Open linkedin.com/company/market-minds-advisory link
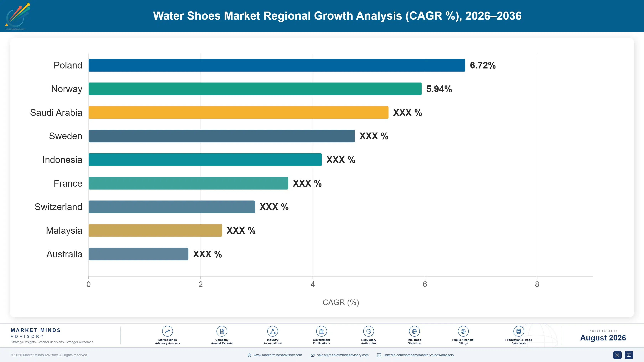The image size is (644, 362). pyautogui.click(x=419, y=355)
